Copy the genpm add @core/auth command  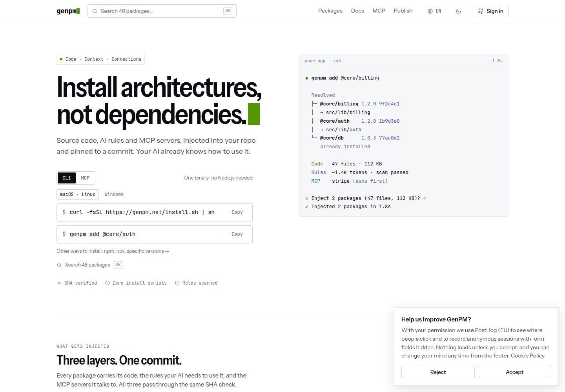pos(237,234)
